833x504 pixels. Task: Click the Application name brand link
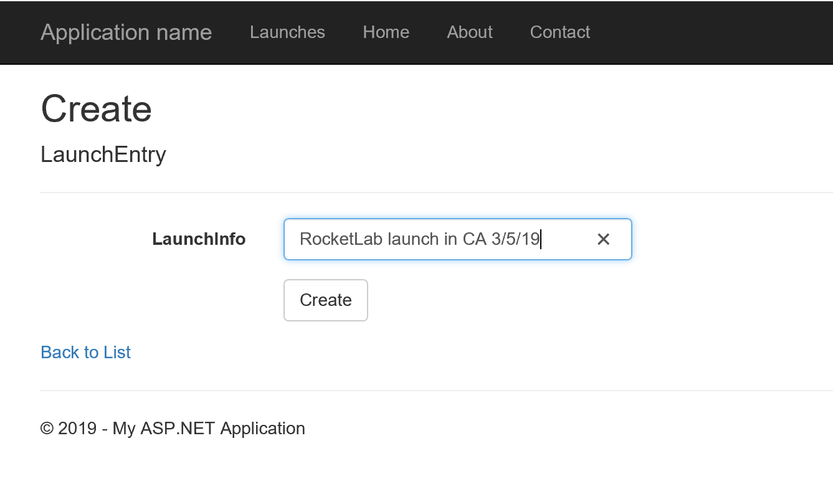click(x=126, y=32)
